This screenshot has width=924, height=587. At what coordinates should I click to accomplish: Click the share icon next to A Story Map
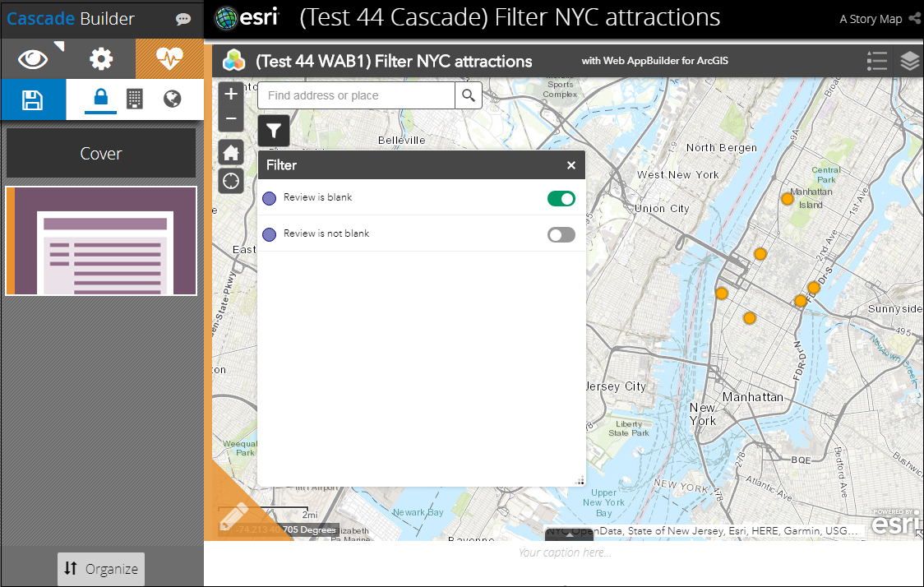pos(915,18)
